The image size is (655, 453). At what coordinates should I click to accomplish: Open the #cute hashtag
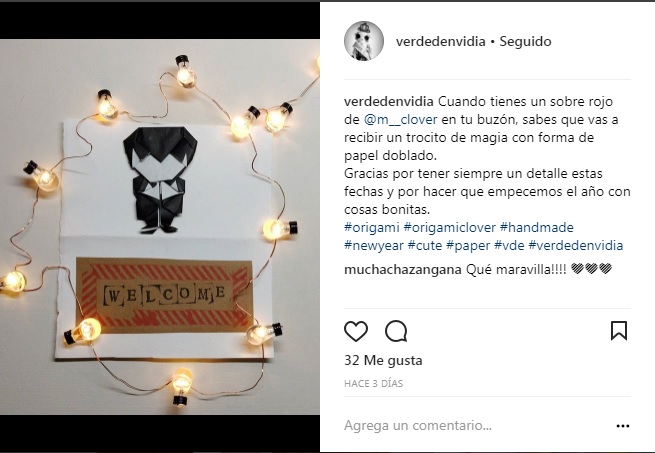click(x=425, y=245)
